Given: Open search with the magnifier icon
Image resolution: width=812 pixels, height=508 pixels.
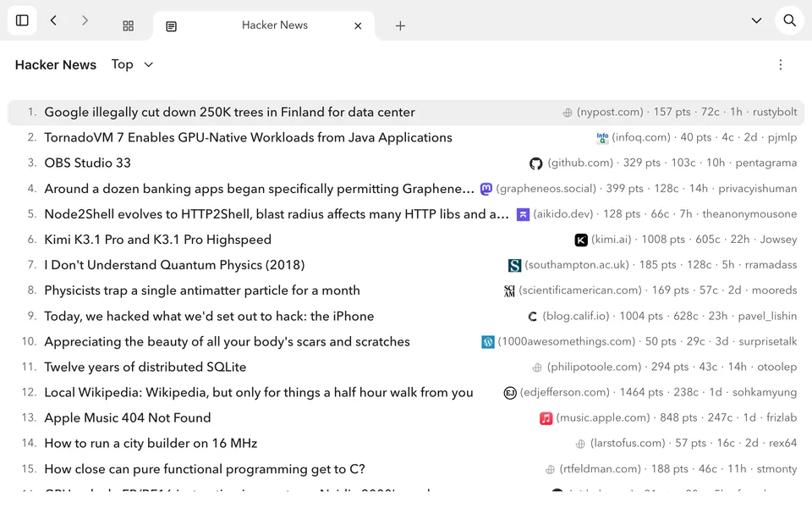Looking at the screenshot, I should point(790,20).
